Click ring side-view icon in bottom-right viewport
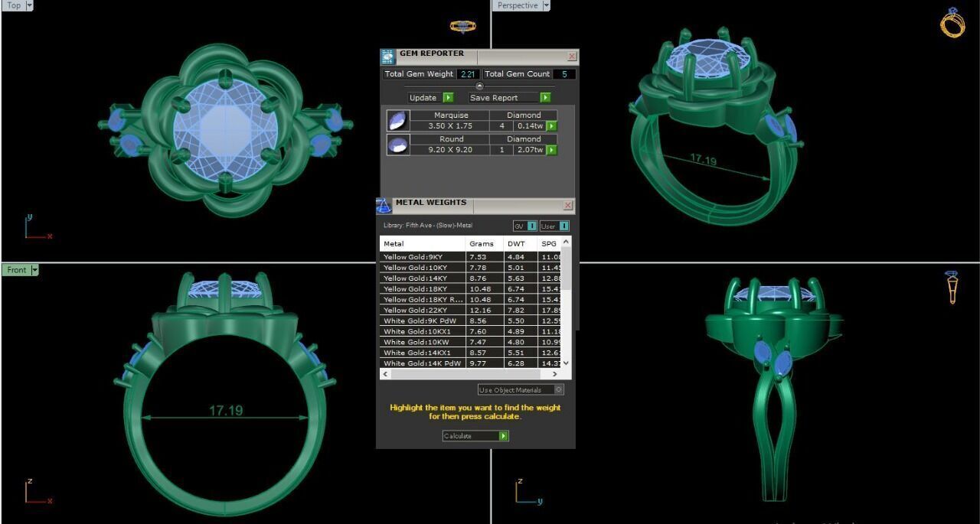Viewport: 980px width, 524px height. [952, 287]
